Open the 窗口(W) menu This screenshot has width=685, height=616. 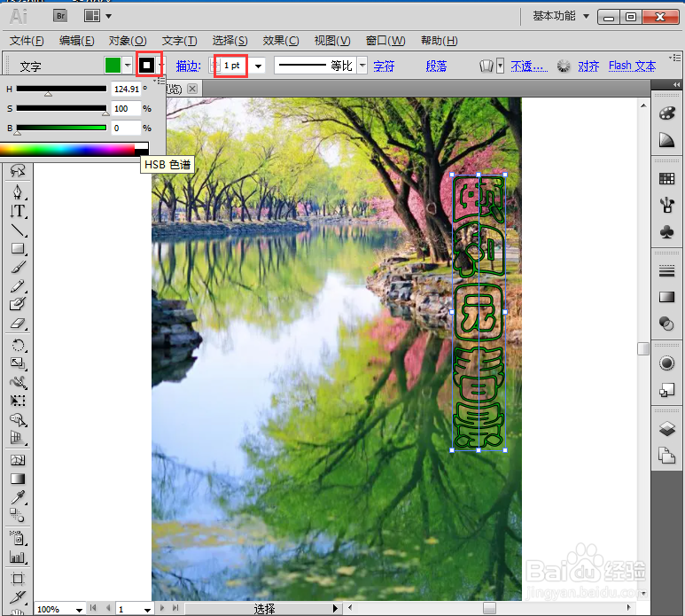(385, 41)
